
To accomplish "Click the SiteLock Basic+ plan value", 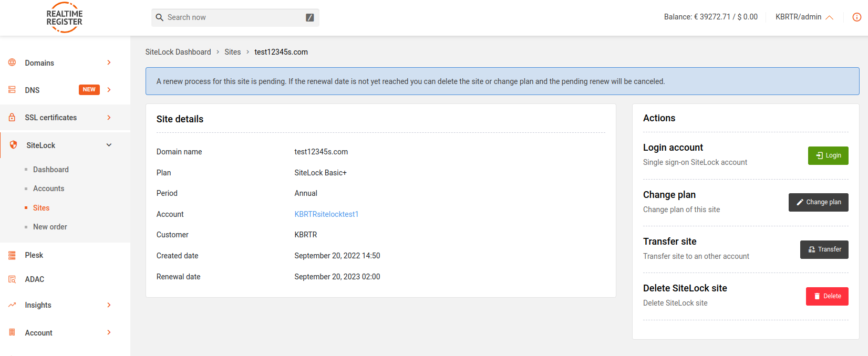I will (x=321, y=173).
